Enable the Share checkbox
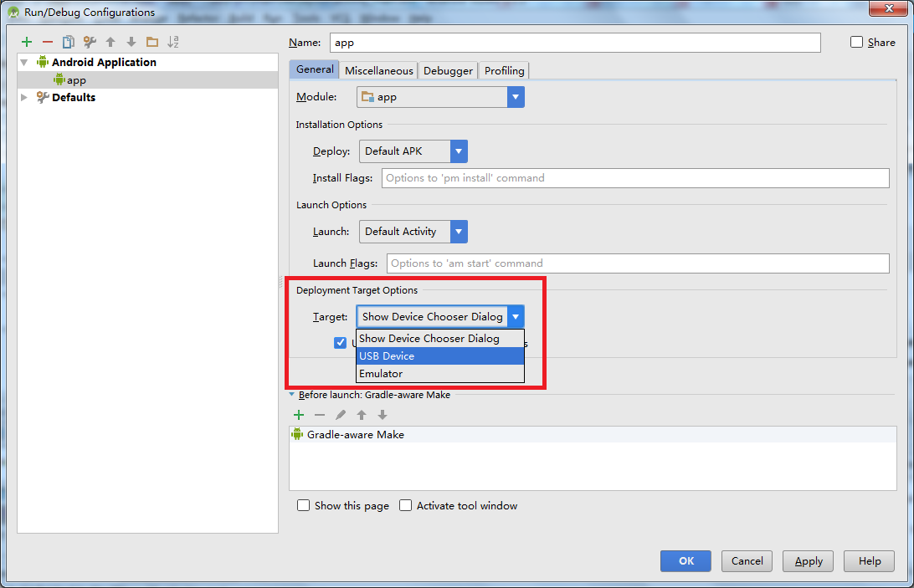The height and width of the screenshot is (588, 914). tap(856, 42)
